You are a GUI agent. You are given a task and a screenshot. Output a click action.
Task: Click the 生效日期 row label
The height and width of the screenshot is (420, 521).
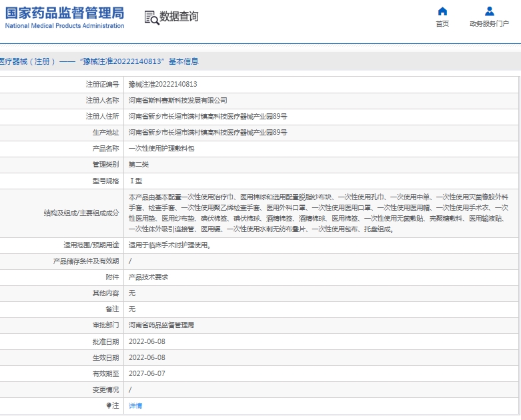[x=105, y=357]
